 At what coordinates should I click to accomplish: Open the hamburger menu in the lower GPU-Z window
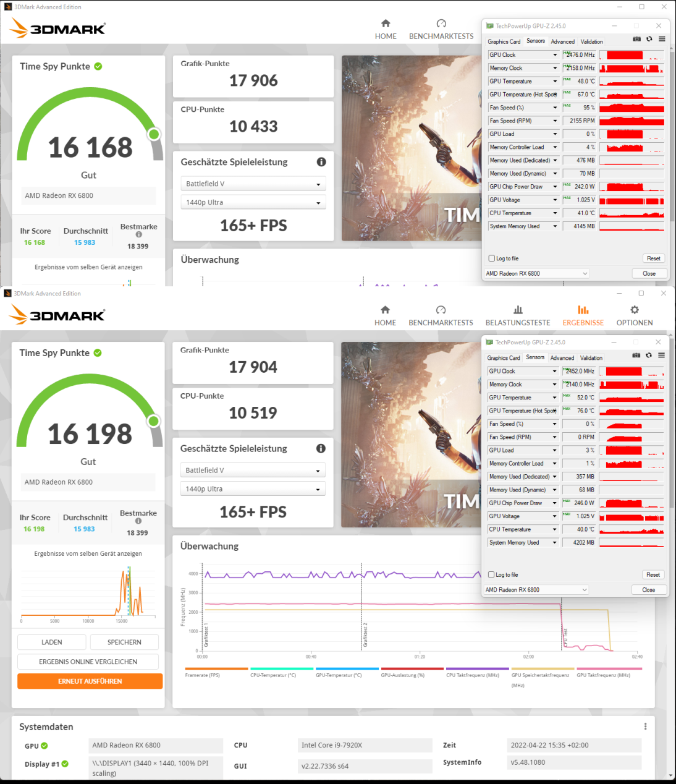tap(661, 356)
